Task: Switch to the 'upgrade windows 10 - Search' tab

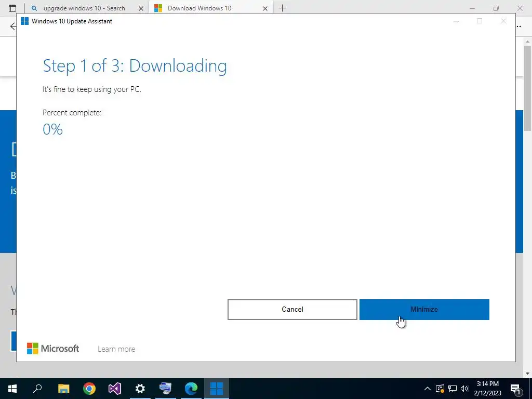Action: pos(84,8)
